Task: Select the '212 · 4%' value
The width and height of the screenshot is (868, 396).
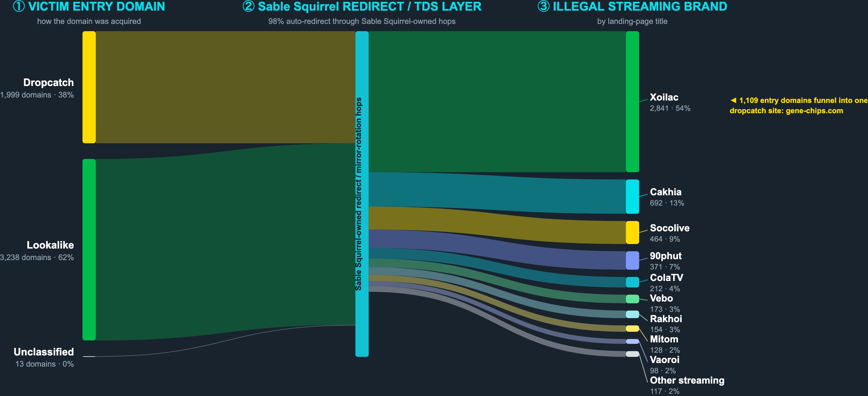Action: pyautogui.click(x=665, y=289)
